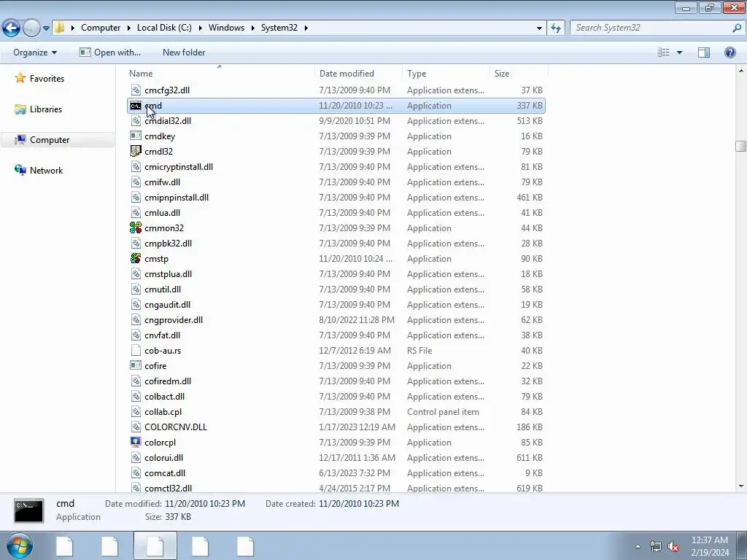
Task: Select cmlua.dll file name
Action: tap(162, 213)
